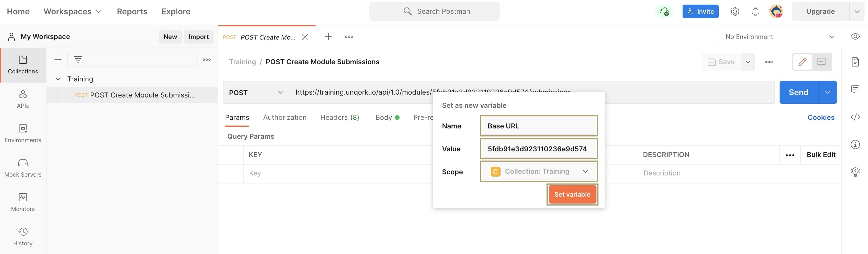This screenshot has height=254, width=868.
Task: Click the Training breadcrumb link
Action: tap(243, 62)
